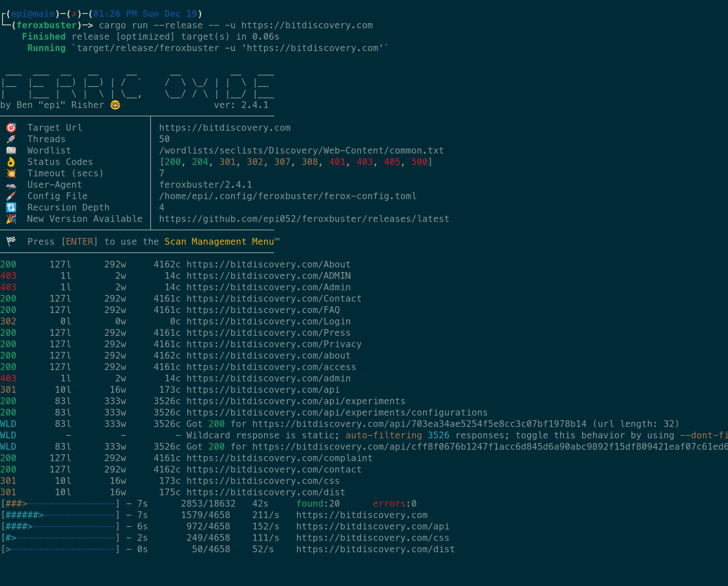Viewport: 728px width, 586px height.
Task: Click the wordlist path ending common.txt
Action: pos(301,151)
